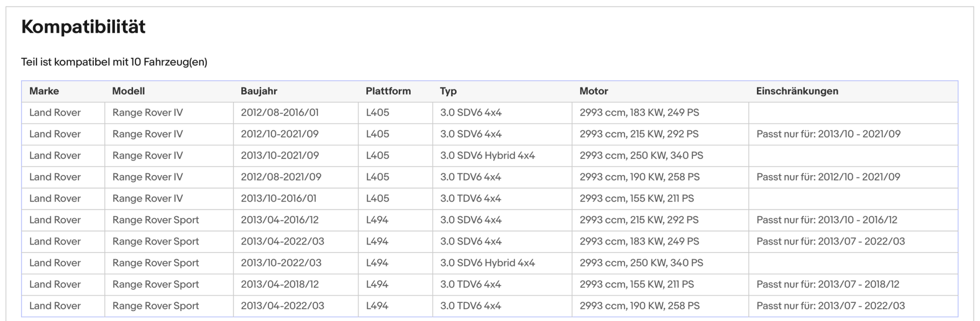Click the Marke column header
Screen dimensions: 980x321
(44, 91)
